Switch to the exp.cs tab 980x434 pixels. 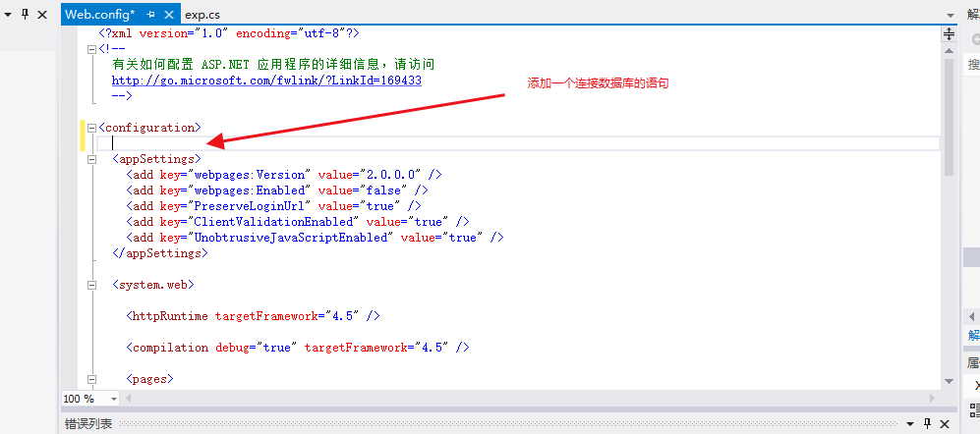pos(202,14)
